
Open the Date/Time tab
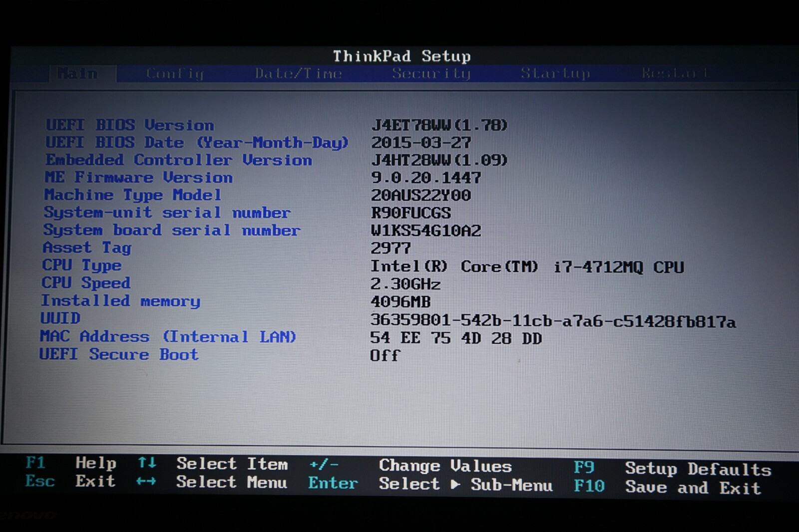click(x=298, y=73)
